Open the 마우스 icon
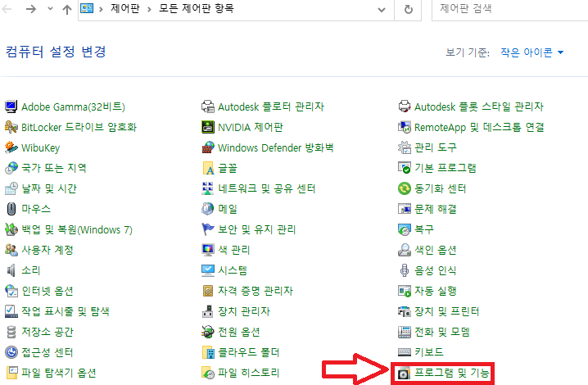The image size is (588, 385). point(11,209)
